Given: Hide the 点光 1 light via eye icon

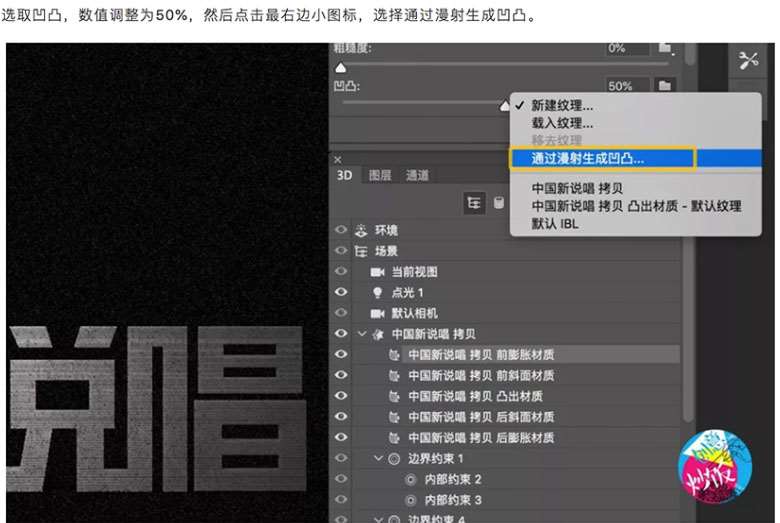Looking at the screenshot, I should tap(341, 292).
